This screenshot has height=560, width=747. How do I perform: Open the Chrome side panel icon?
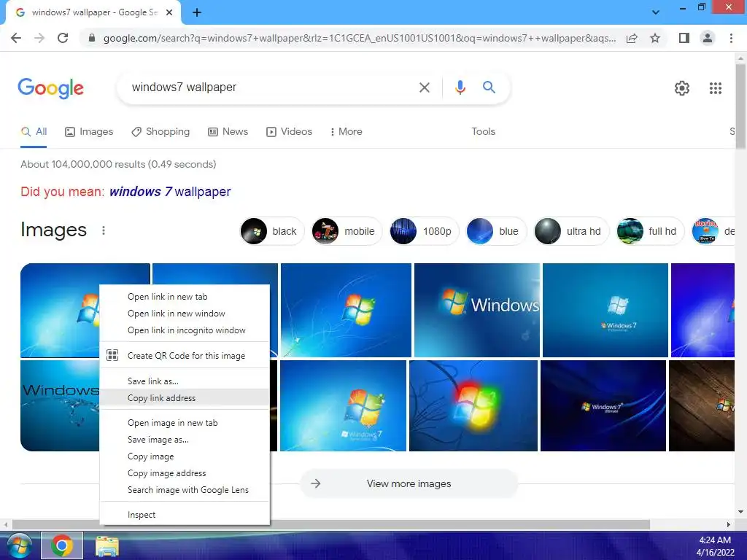pyautogui.click(x=684, y=38)
